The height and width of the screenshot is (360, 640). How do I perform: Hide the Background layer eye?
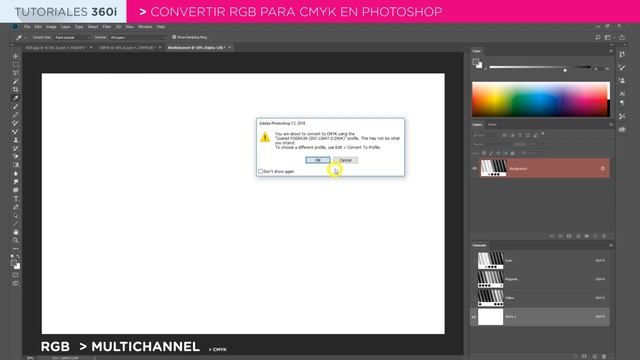coord(474,169)
